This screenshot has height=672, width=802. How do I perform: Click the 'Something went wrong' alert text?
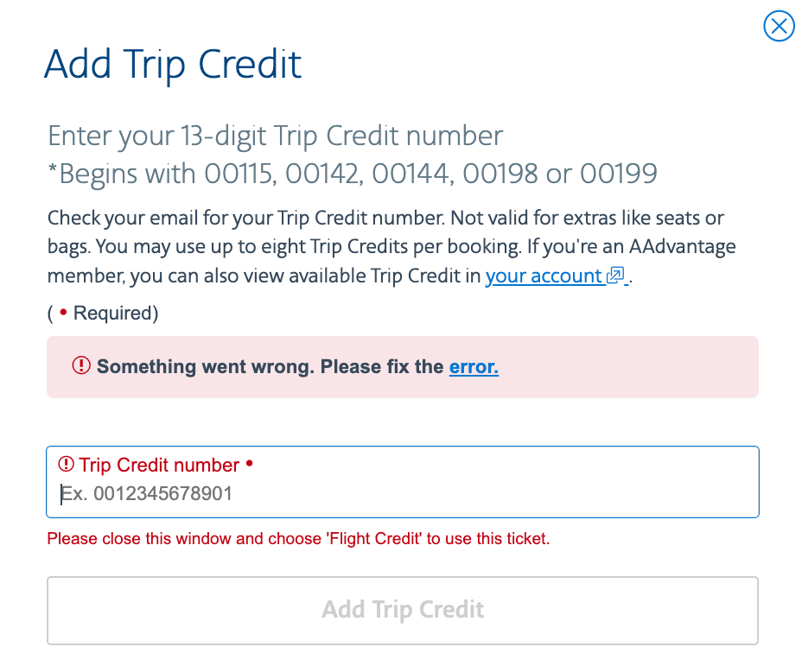271,367
